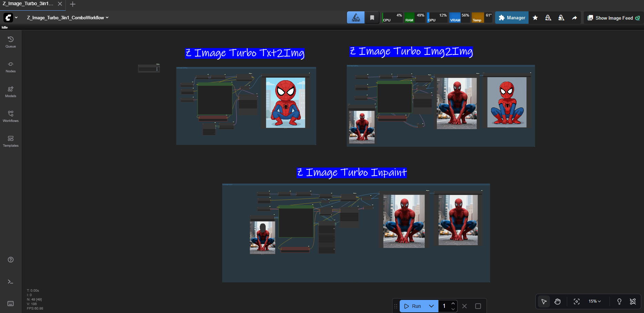Click the "FPS:60.98" readout

click(x=35, y=309)
